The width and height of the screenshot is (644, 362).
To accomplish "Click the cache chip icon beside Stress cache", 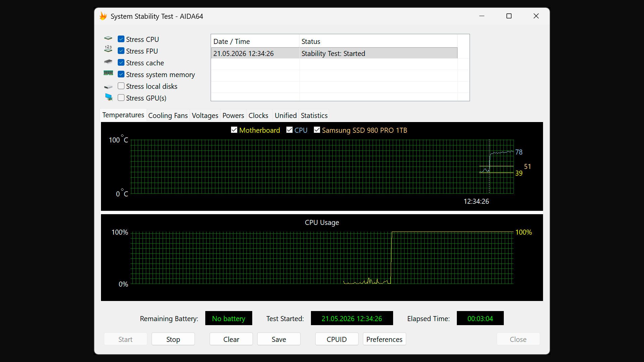I will pyautogui.click(x=108, y=62).
